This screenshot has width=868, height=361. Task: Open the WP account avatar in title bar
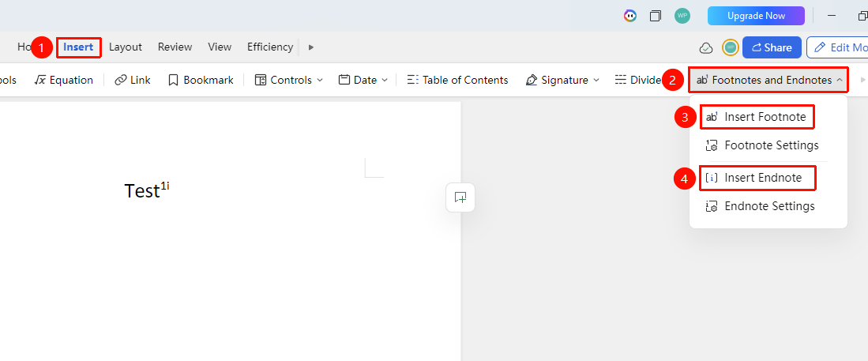click(682, 16)
